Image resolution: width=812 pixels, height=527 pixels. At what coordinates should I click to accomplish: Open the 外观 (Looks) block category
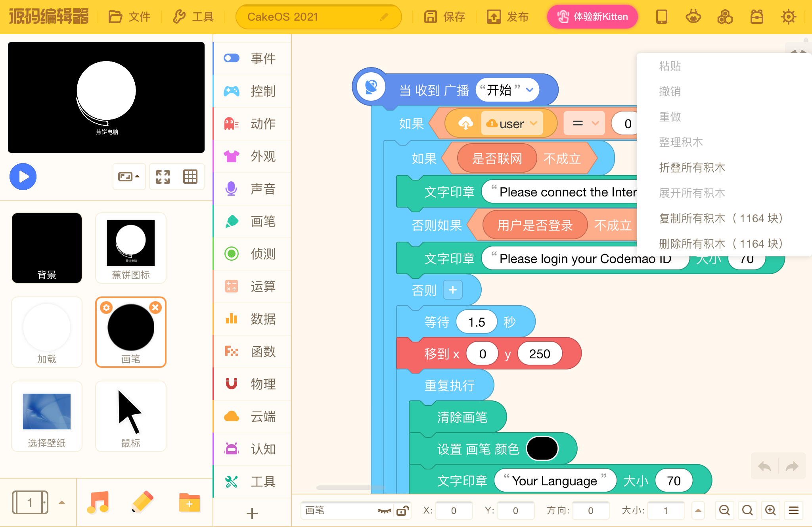(x=253, y=156)
